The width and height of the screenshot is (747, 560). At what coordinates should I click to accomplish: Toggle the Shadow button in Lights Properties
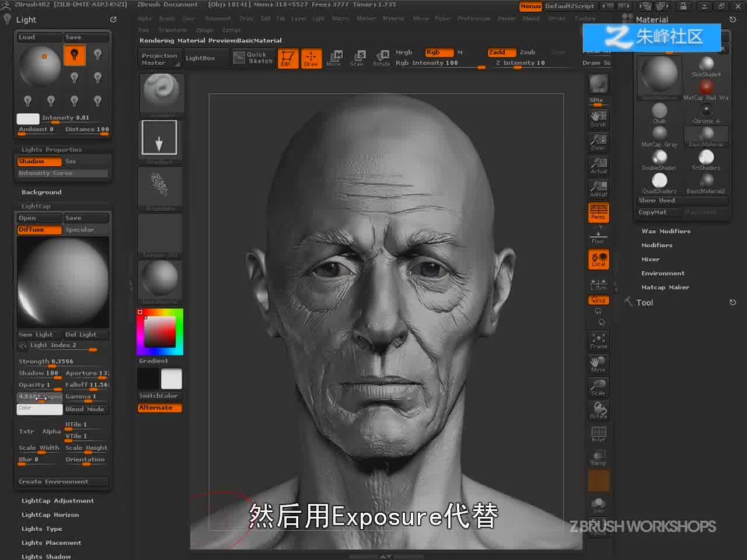pos(39,162)
